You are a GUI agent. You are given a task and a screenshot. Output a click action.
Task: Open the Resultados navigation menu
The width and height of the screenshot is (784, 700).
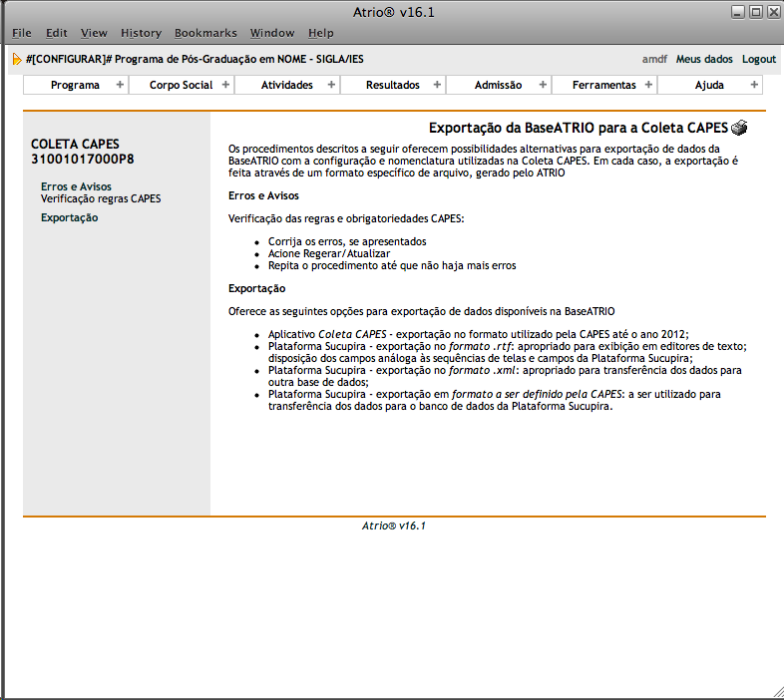(x=392, y=85)
